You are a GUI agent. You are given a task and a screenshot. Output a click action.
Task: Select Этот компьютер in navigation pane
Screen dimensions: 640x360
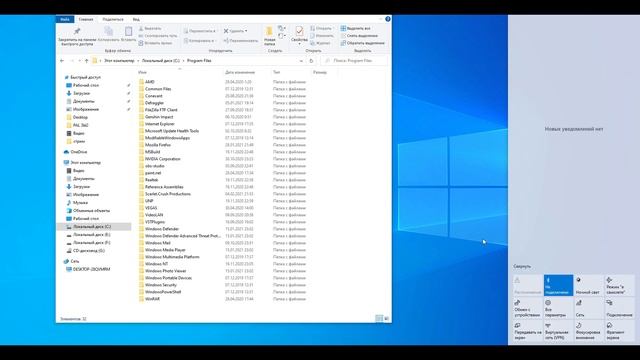[85, 162]
